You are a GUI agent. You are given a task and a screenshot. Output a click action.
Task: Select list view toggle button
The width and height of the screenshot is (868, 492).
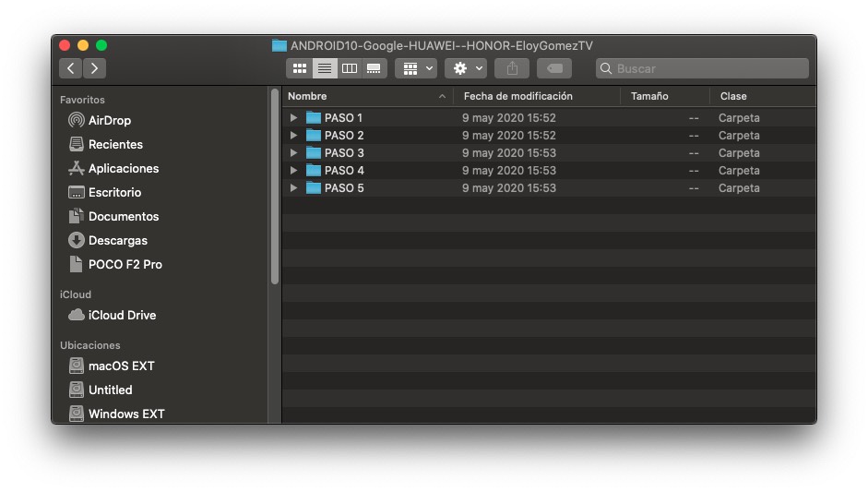[x=324, y=68]
